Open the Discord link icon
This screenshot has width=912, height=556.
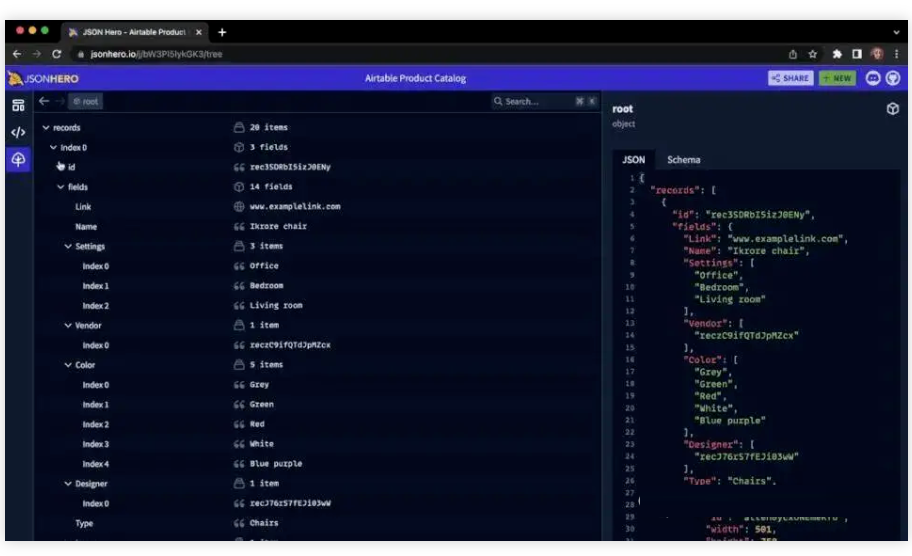(x=873, y=78)
